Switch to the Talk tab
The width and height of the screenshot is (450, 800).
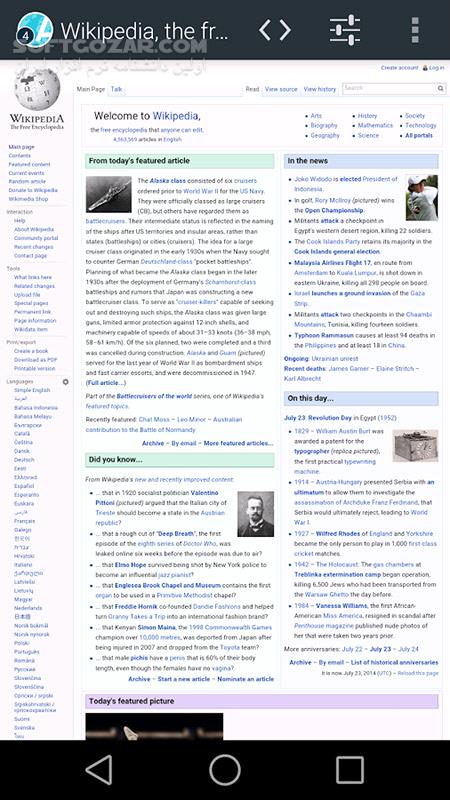(116, 89)
